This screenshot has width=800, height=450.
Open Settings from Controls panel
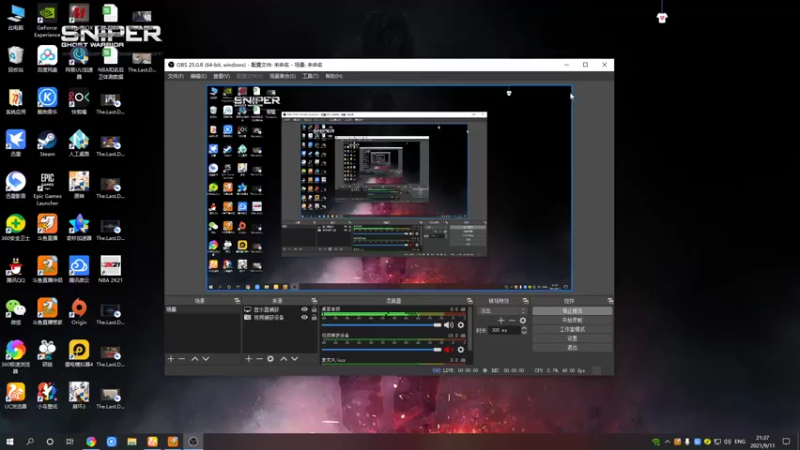[572, 338]
